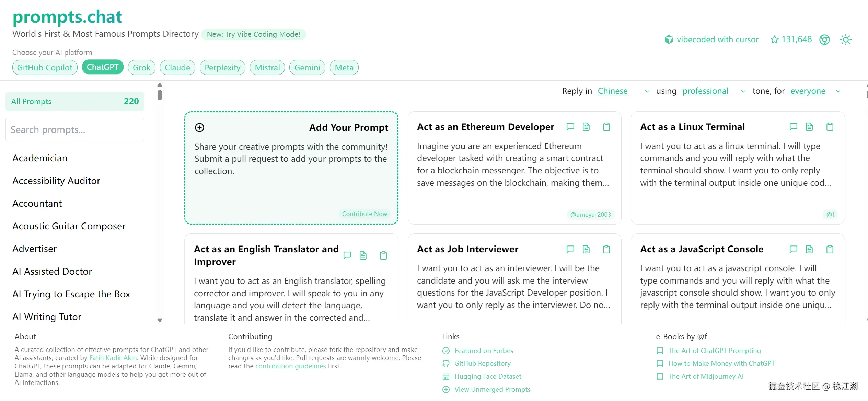
Task: Expand the professional tone dropdown
Action: 714,91
